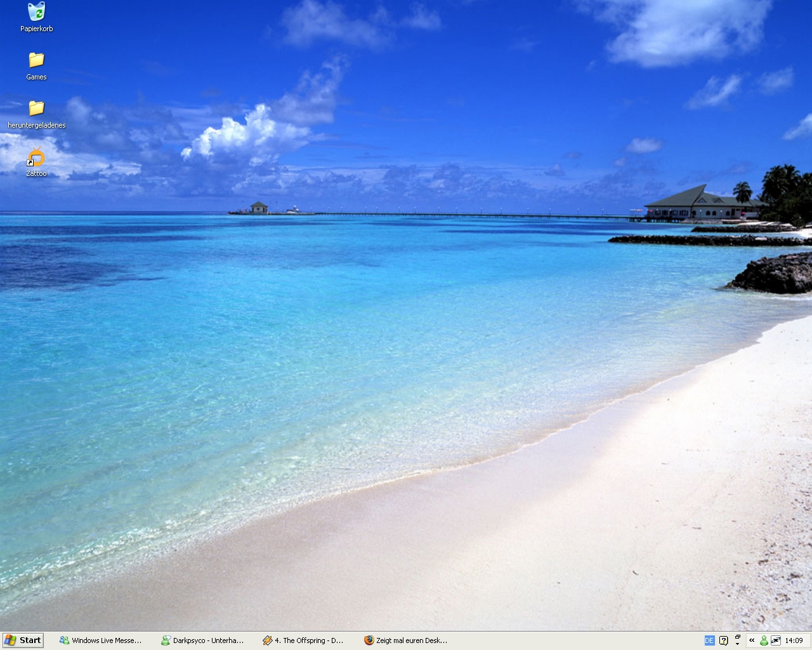Switch to Darkpsyco conversation taskbar button
Viewport: 812px width, 650px height.
(203, 640)
